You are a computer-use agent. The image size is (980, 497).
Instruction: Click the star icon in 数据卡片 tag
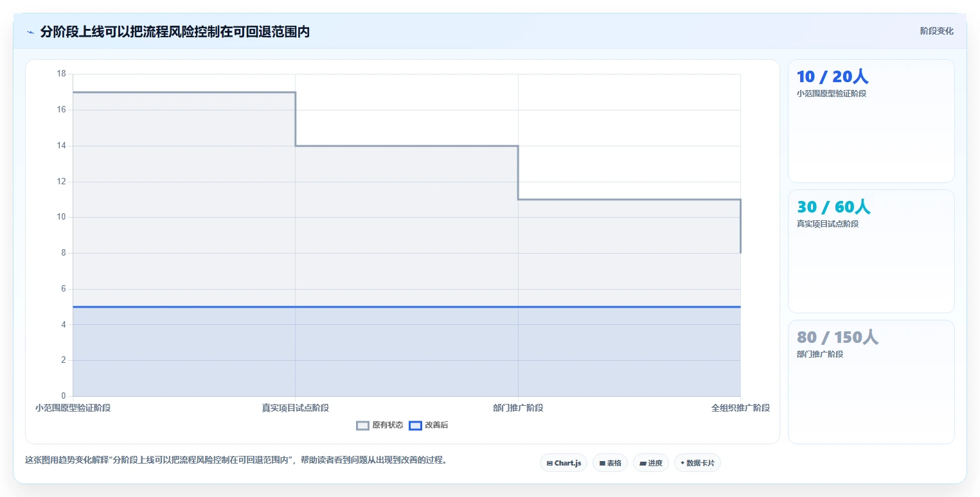682,463
